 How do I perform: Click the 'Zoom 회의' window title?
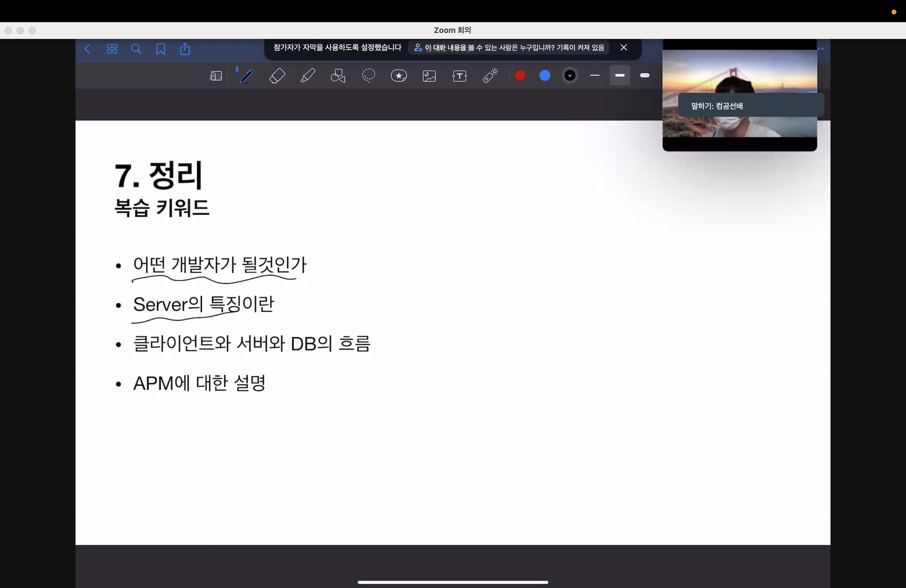452,30
